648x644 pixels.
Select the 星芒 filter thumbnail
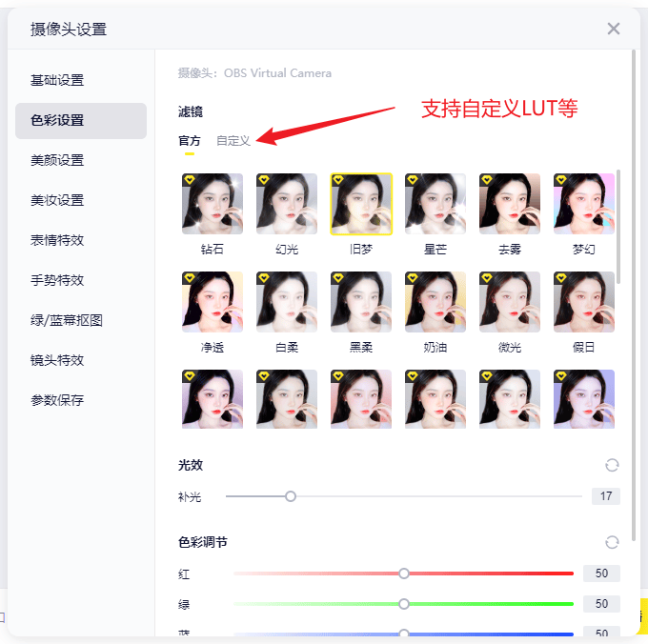point(435,204)
